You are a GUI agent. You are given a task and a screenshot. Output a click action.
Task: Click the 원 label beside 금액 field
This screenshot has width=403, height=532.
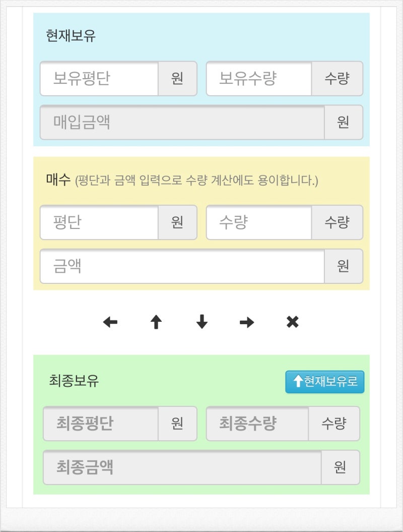344,266
